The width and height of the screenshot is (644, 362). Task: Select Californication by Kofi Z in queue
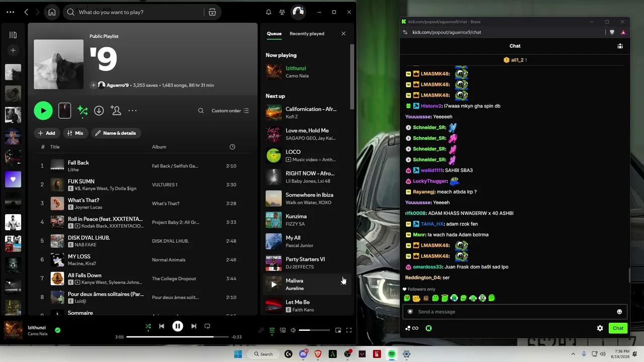tap(307, 113)
